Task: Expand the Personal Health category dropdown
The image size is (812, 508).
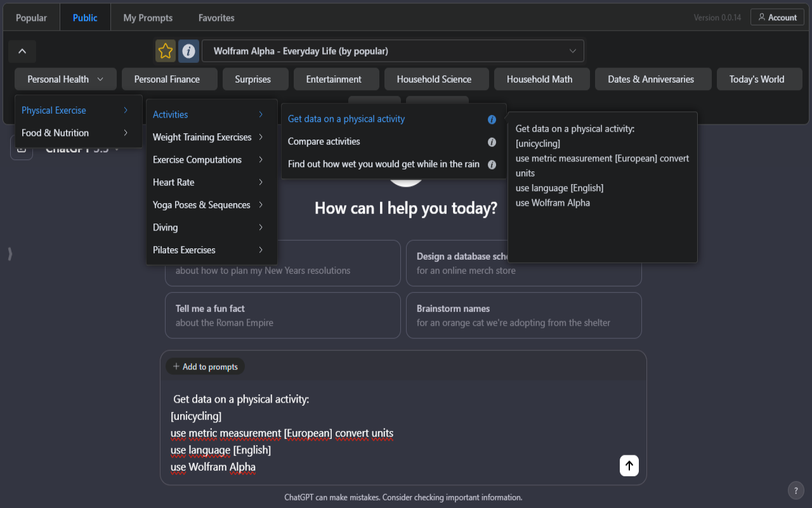Action: (65, 79)
